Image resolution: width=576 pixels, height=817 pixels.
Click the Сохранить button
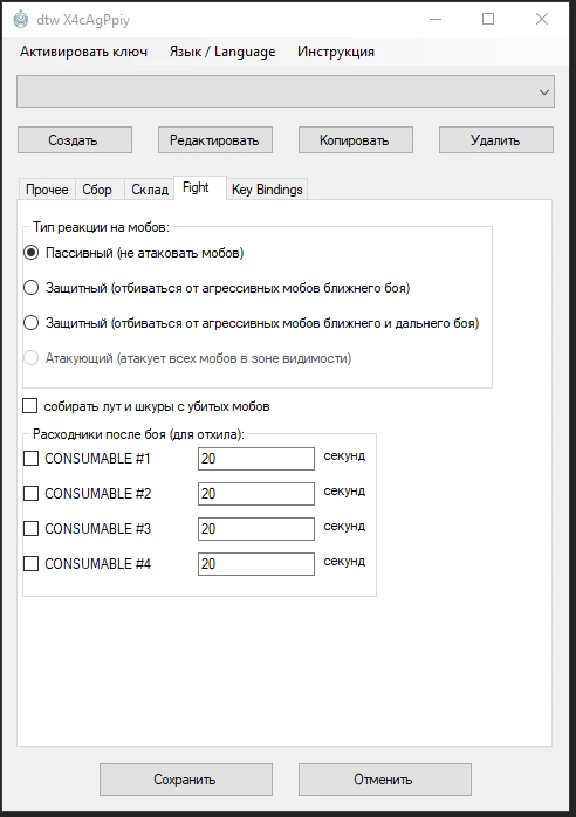point(186,779)
